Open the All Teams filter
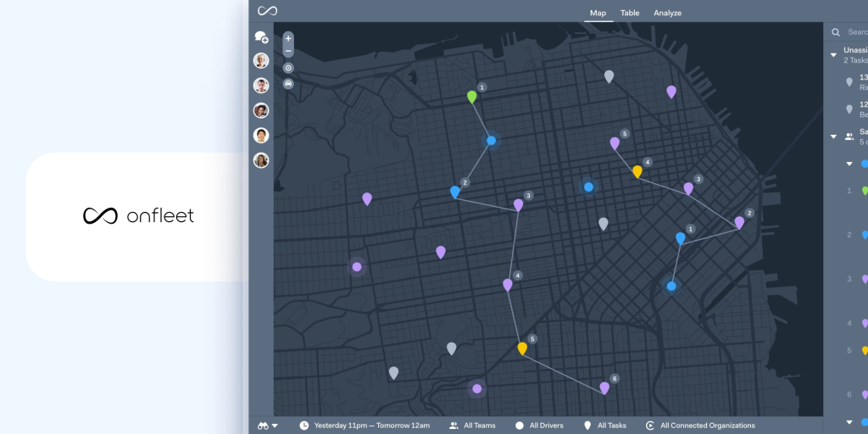 click(472, 426)
